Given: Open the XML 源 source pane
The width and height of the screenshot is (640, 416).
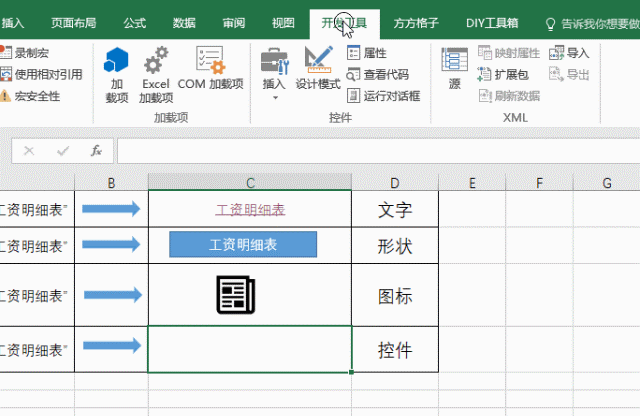Looking at the screenshot, I should (x=455, y=70).
